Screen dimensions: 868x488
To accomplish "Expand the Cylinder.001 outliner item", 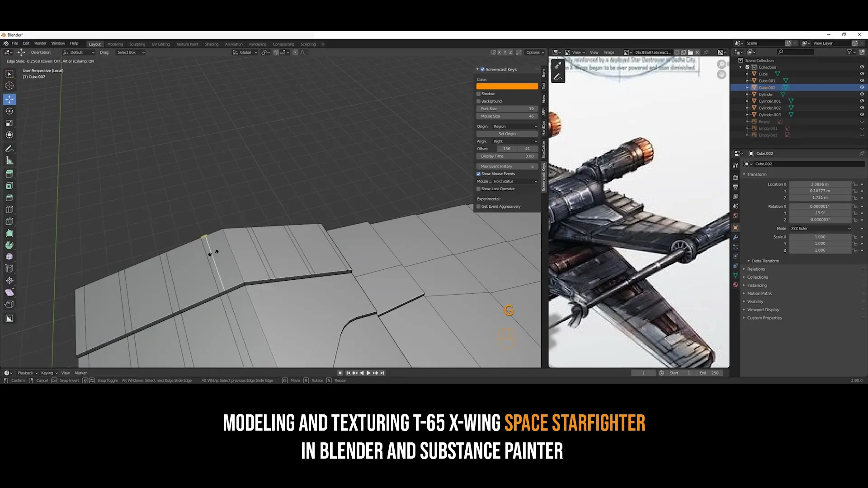I will pyautogui.click(x=747, y=101).
